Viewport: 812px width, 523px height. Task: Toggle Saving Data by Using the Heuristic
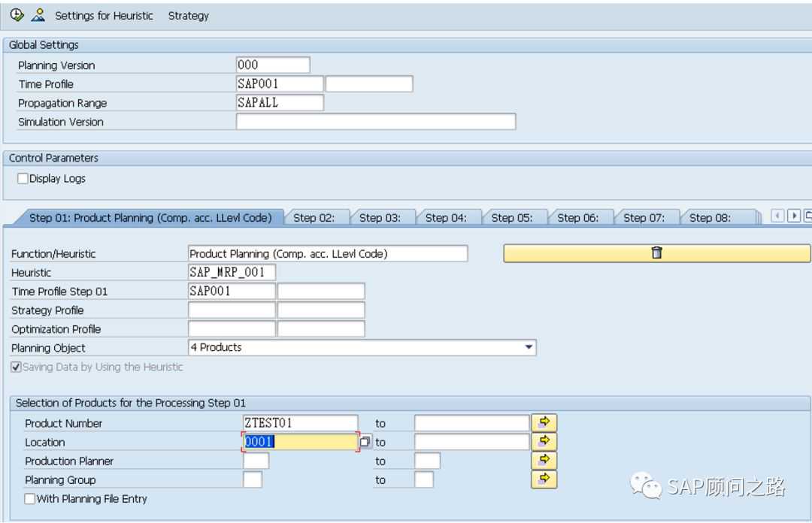17,367
